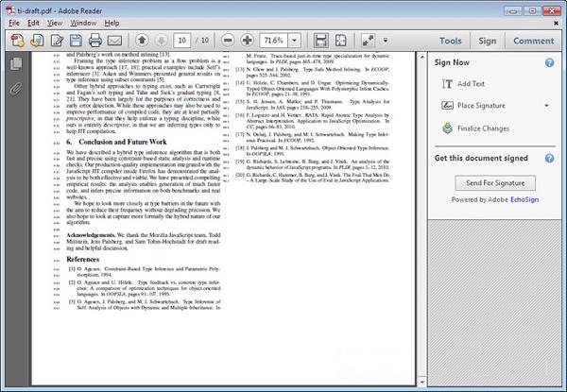Open the Help menu
Screen dimensions: 567x392
(x=112, y=23)
